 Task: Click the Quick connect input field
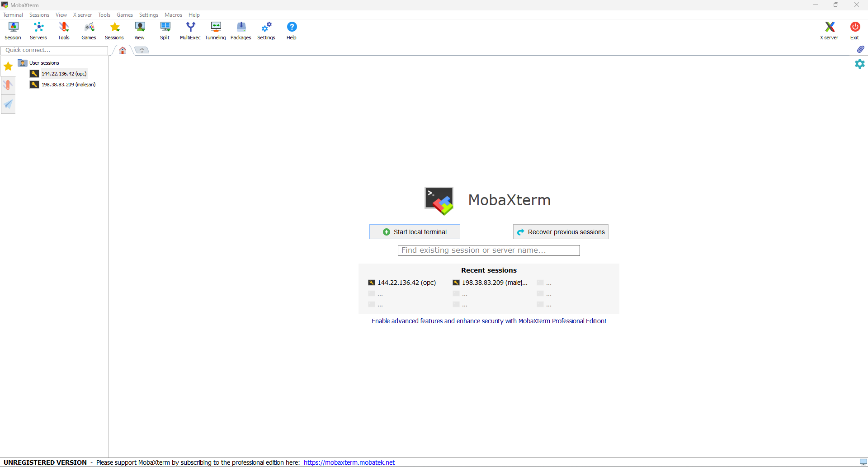tap(54, 50)
